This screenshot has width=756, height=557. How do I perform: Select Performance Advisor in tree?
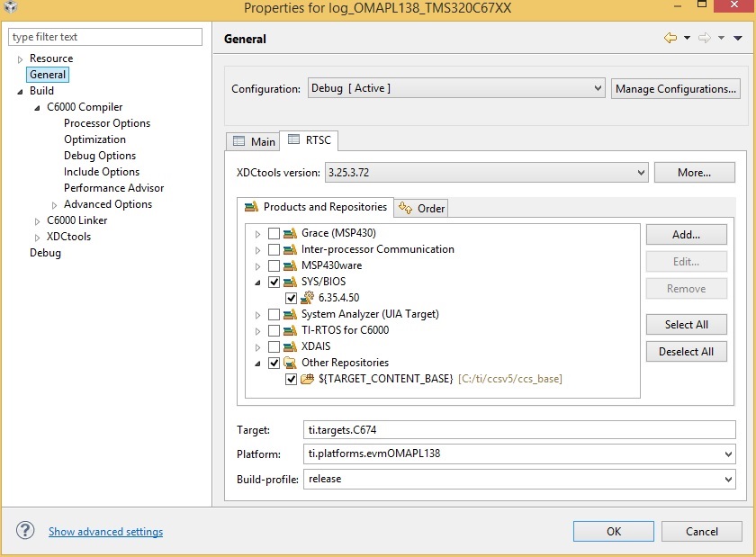coord(113,188)
